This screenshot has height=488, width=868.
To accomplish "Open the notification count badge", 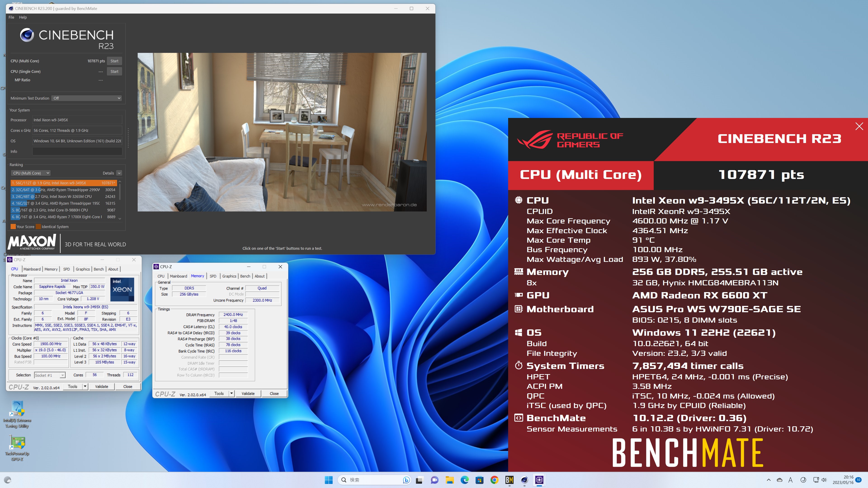I will (x=858, y=480).
